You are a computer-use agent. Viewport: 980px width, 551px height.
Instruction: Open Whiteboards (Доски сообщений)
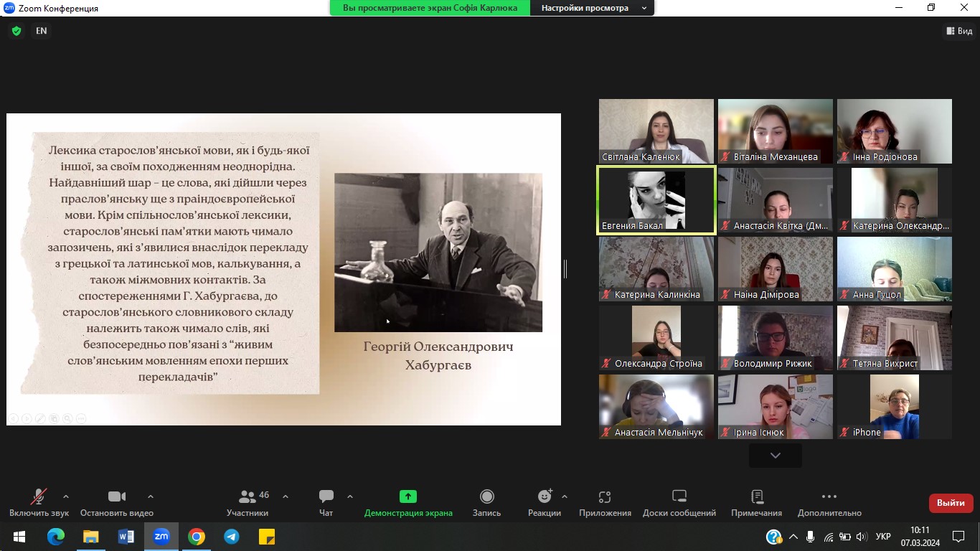pyautogui.click(x=679, y=501)
